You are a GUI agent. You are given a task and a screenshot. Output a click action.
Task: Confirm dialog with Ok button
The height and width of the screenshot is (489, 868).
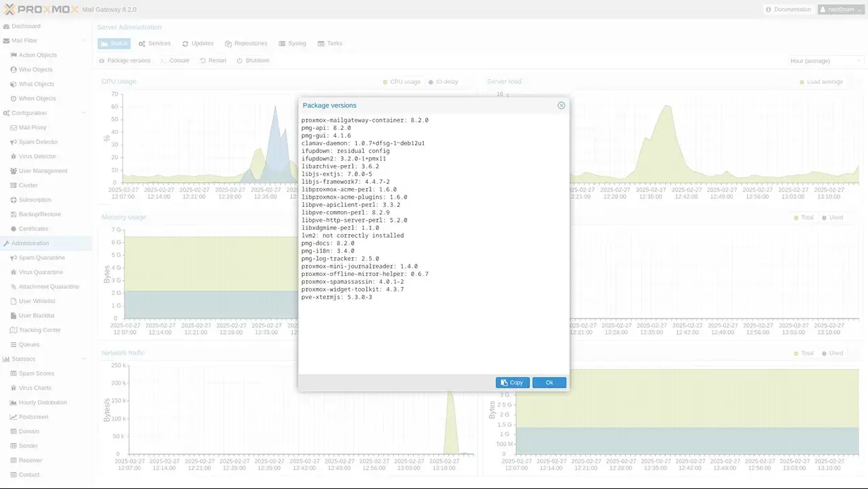(x=550, y=383)
